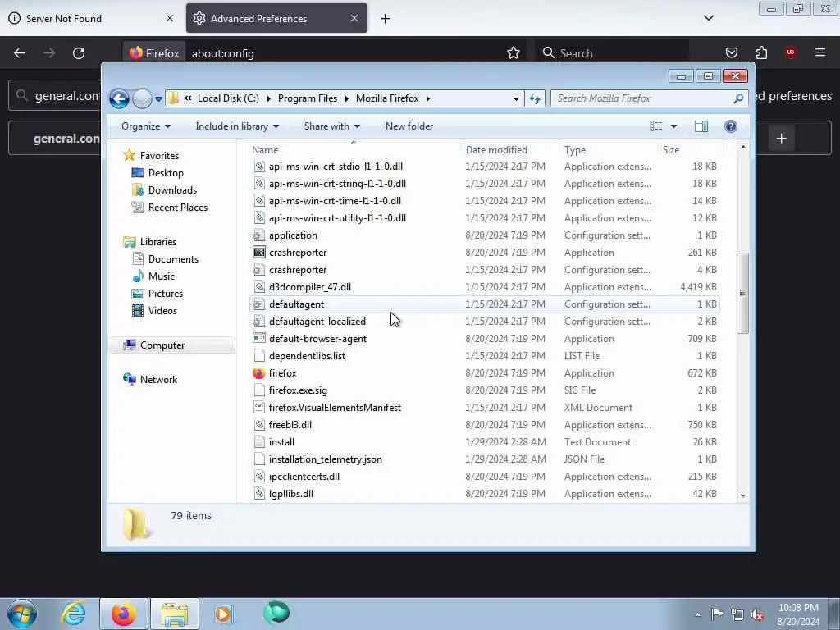
Task: Click the Firefox taskbar icon
Action: pos(123,614)
